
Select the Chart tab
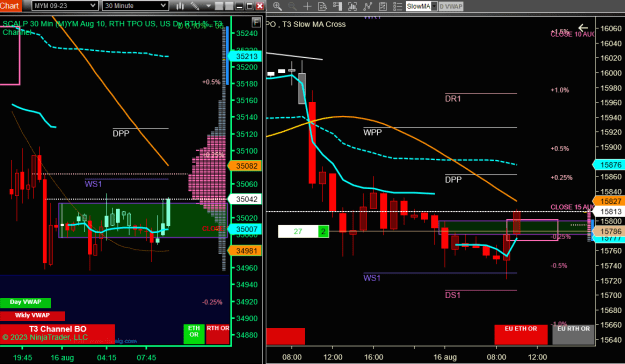pyautogui.click(x=10, y=6)
